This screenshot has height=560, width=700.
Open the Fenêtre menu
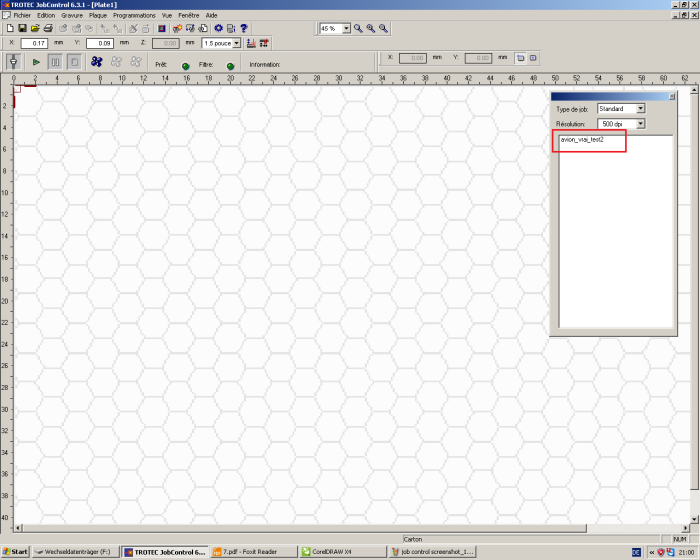[x=189, y=15]
